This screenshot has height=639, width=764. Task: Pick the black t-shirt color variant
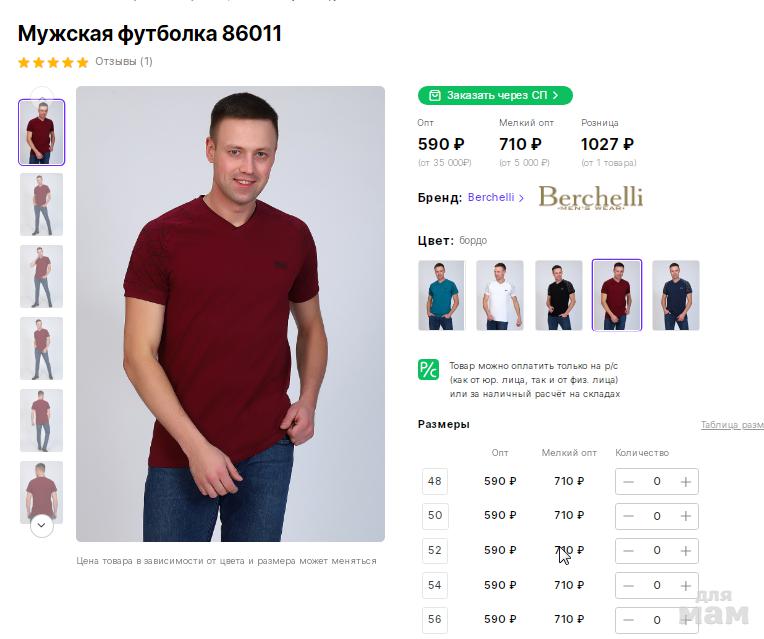point(559,295)
